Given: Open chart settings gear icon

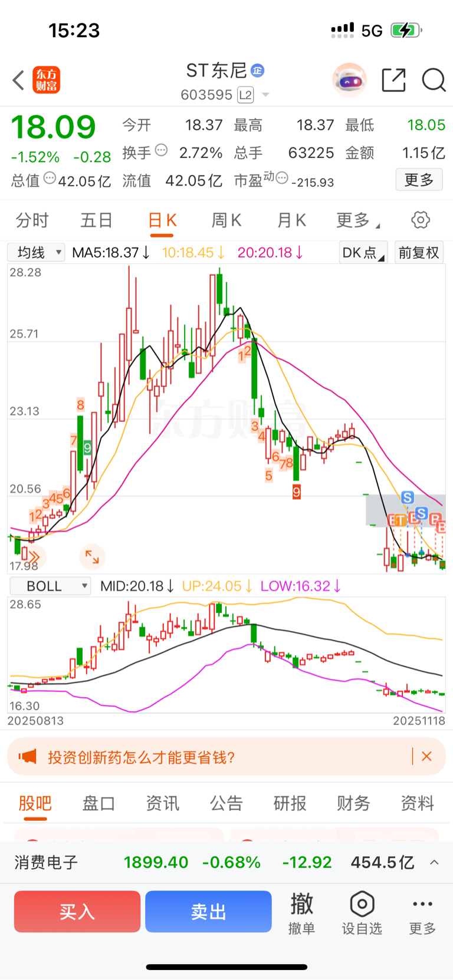Looking at the screenshot, I should 421,220.
